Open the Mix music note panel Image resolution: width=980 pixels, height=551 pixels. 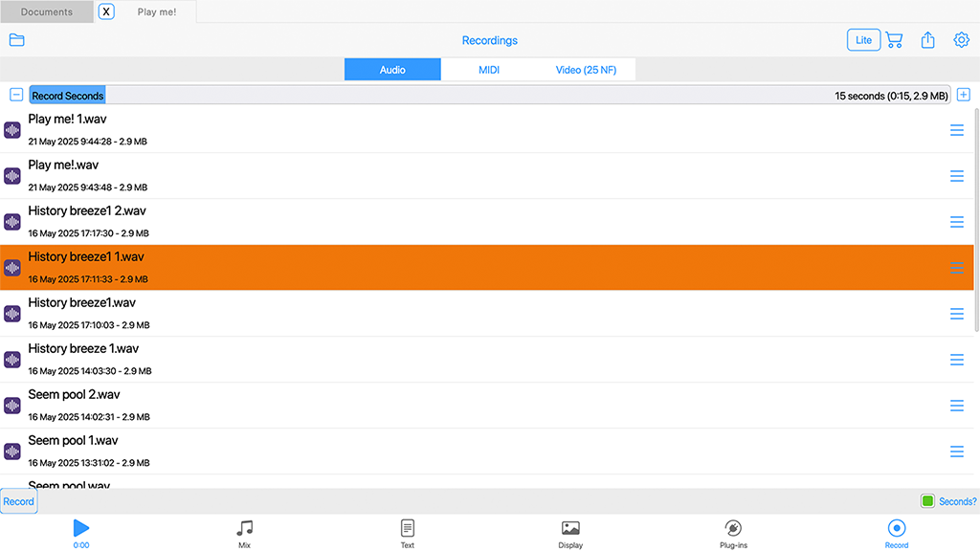point(245,533)
